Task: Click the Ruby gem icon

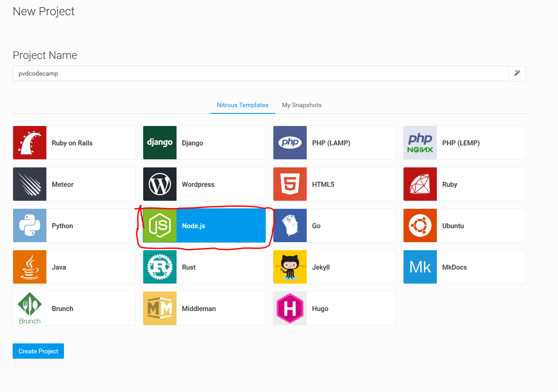Action: [420, 184]
